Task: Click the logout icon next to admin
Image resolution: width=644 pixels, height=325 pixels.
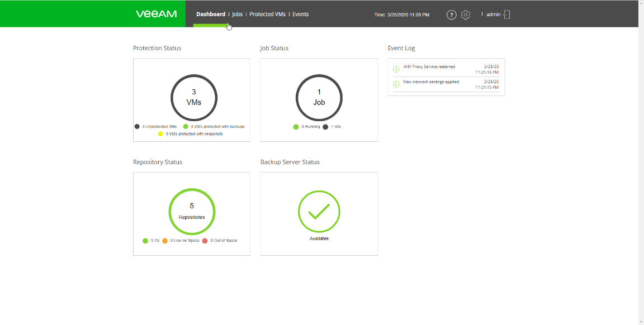Action: point(506,15)
